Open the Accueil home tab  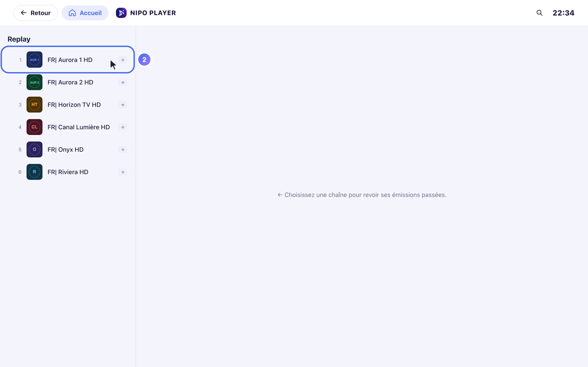point(85,13)
